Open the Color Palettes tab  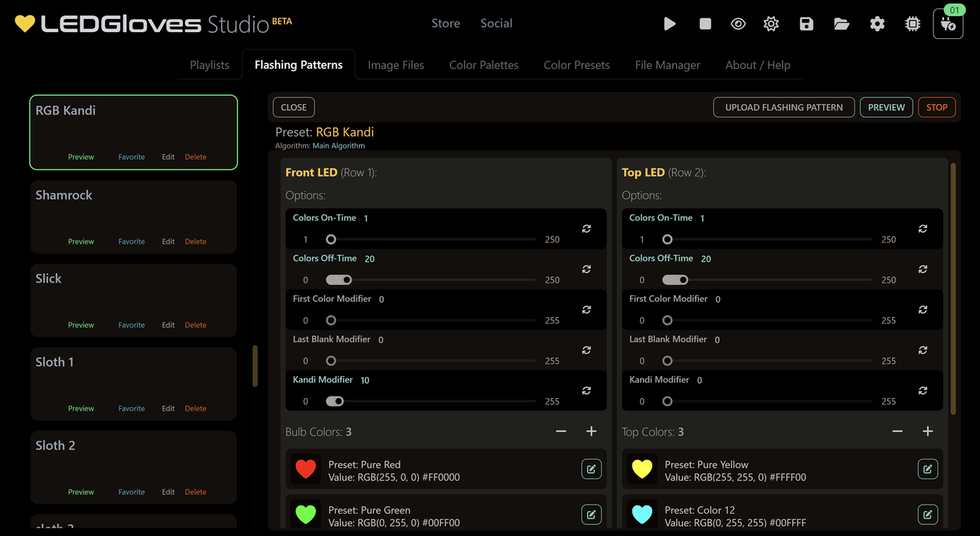(484, 65)
